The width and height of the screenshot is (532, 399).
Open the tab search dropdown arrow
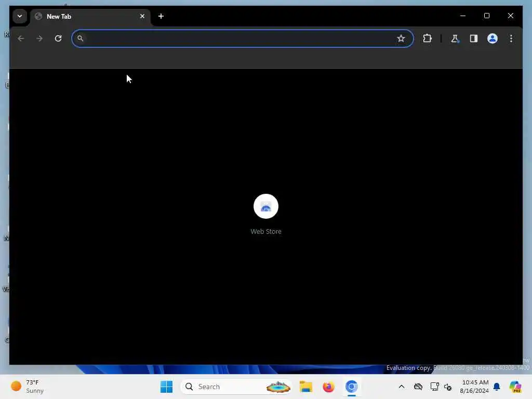[x=20, y=16]
